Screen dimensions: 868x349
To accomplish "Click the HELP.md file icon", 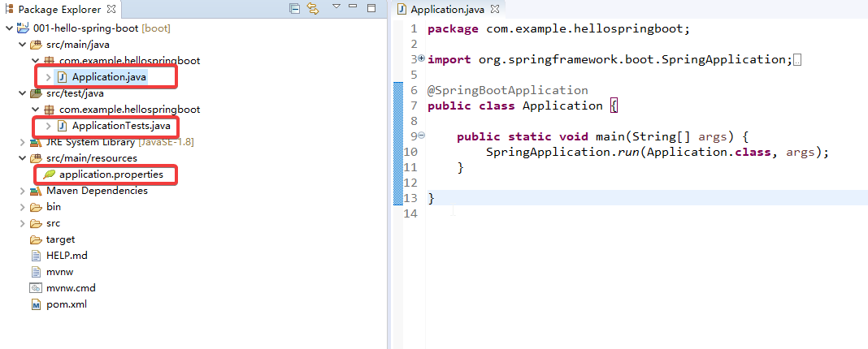I will [36, 256].
